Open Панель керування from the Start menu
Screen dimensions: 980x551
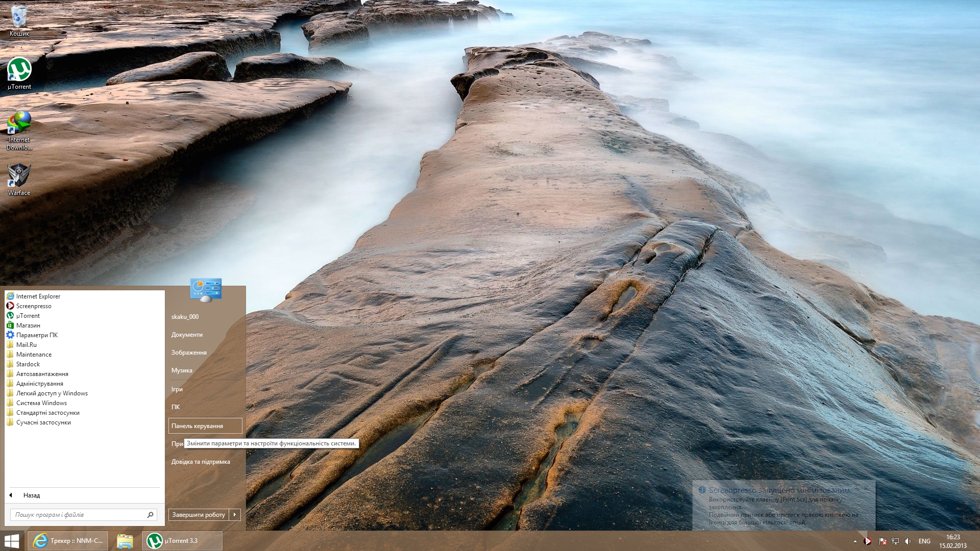pos(205,426)
